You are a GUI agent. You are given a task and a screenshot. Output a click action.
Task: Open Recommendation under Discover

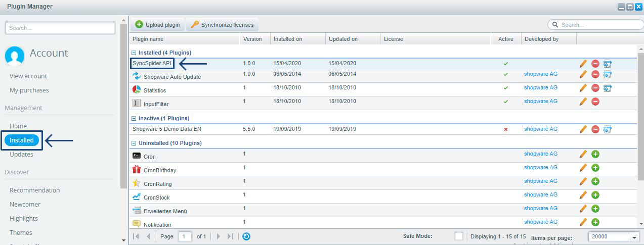tap(35, 190)
